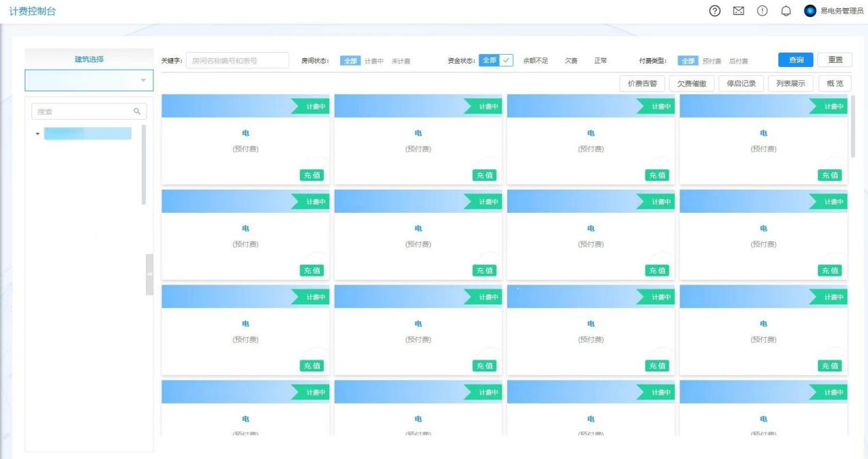Click the card list vertical scrollbar
The image size is (868, 459).
pos(853,127)
